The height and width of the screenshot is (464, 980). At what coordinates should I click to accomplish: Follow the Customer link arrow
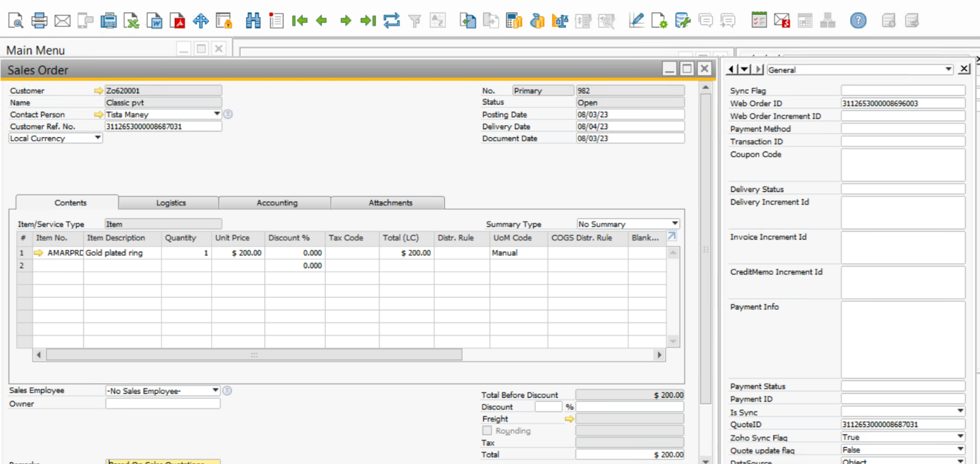tap(99, 91)
